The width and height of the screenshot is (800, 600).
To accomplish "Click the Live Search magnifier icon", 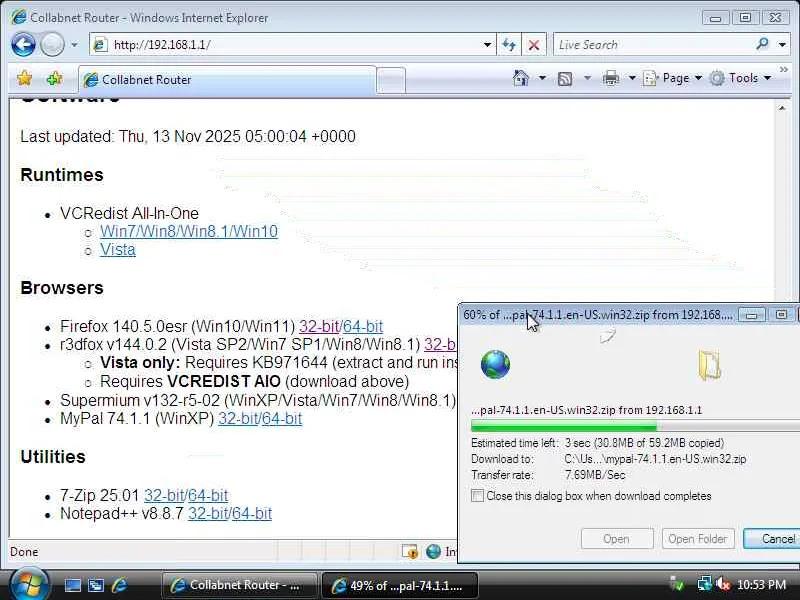I will 763,44.
